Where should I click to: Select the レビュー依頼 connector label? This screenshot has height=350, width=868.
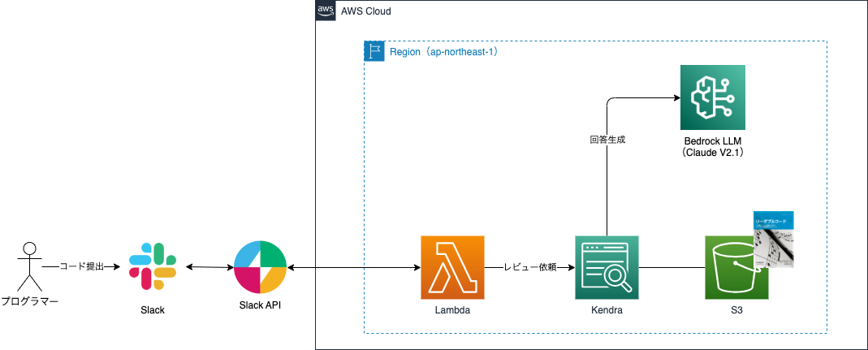point(529,268)
